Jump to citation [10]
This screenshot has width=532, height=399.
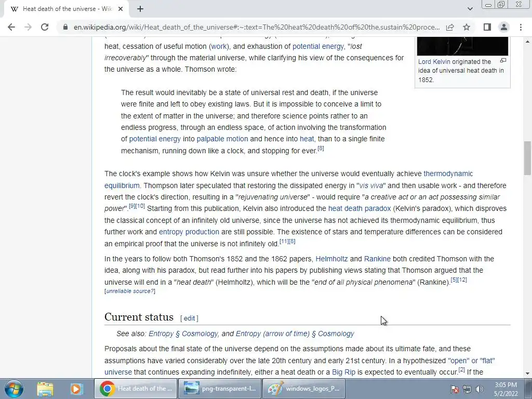point(140,206)
